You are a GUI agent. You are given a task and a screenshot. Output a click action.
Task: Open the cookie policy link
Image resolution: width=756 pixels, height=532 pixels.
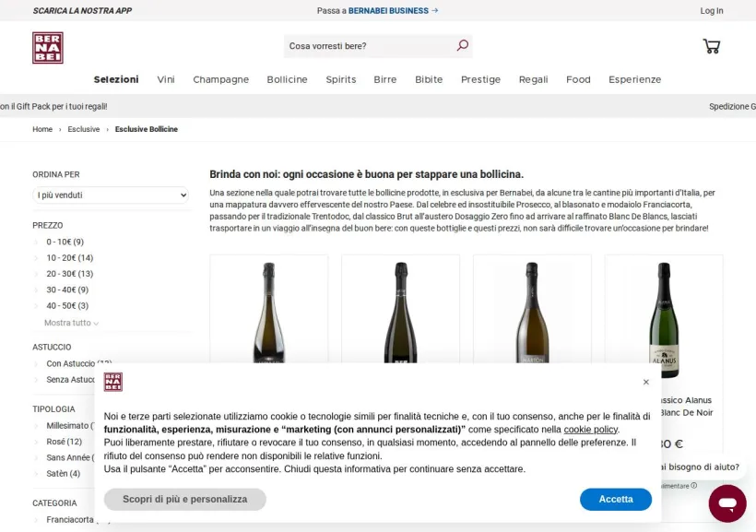click(591, 430)
